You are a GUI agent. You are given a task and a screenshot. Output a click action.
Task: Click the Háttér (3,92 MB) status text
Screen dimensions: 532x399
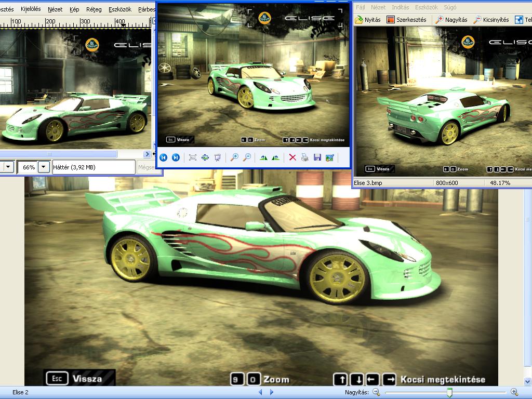coord(74,167)
